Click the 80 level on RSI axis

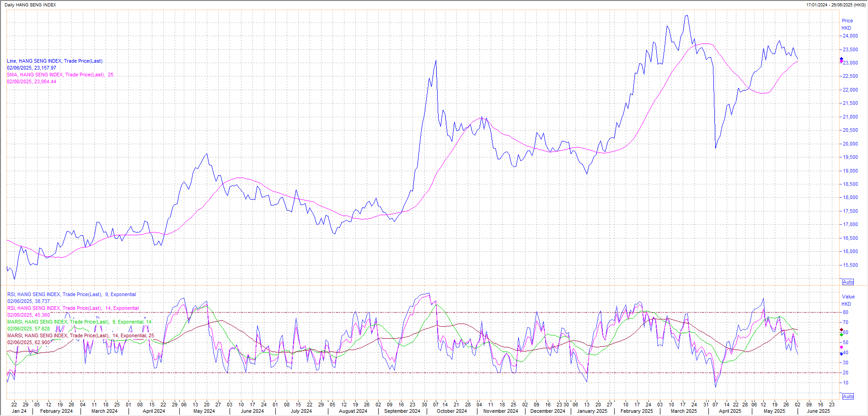pos(846,312)
